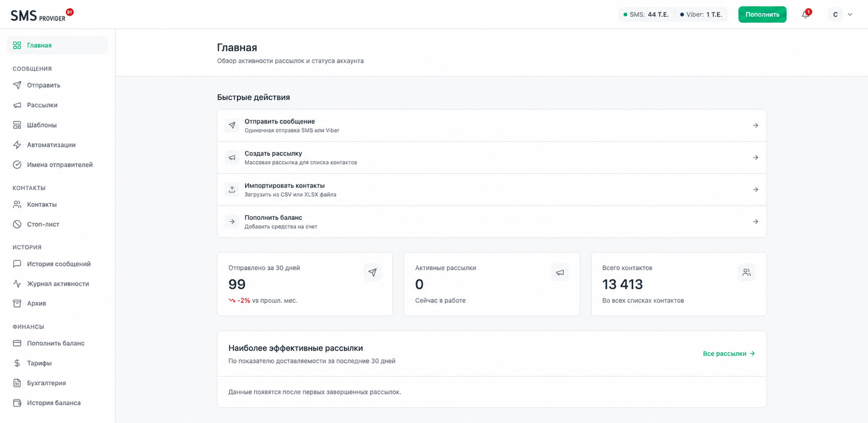
Task: Click the dollar icon beside Тарифы
Action: coord(17,363)
